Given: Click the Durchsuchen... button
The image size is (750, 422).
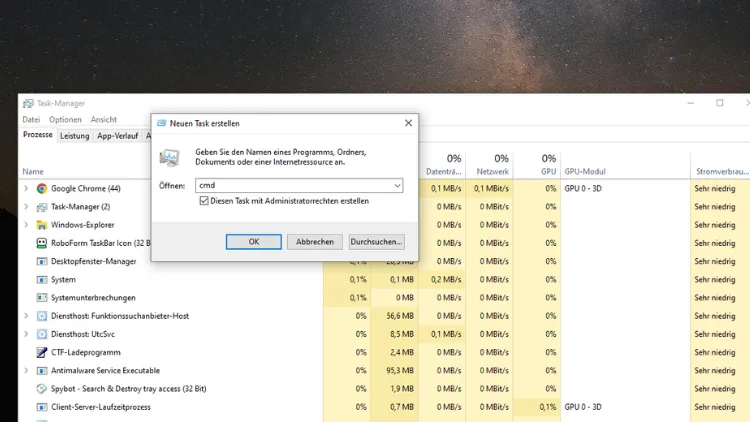Looking at the screenshot, I should click(x=376, y=242).
